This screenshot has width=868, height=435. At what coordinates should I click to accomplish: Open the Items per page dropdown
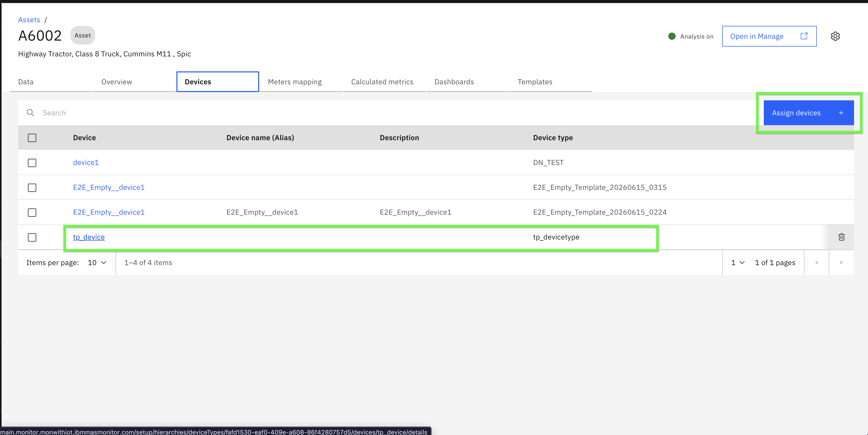pyautogui.click(x=97, y=262)
